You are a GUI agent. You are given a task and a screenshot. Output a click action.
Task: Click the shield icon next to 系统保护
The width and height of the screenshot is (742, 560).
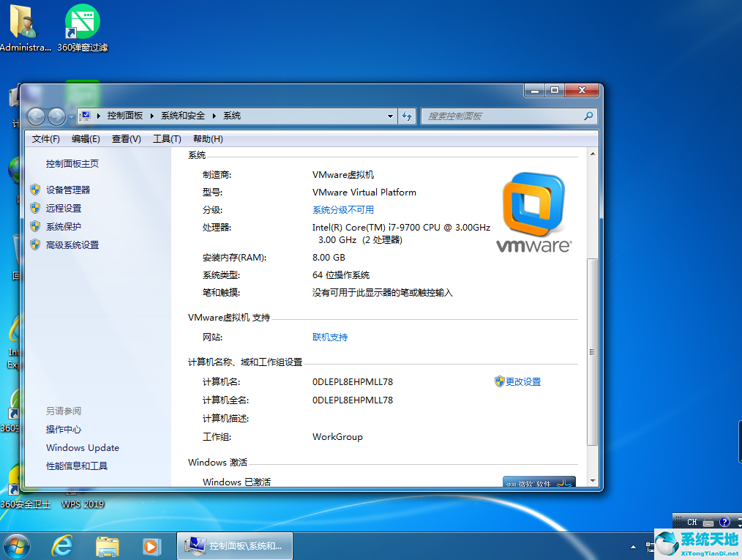point(36,226)
